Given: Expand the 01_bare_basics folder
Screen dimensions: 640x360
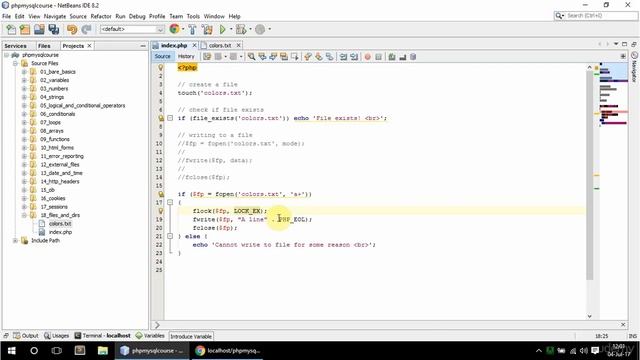Looking at the screenshot, I should tap(24, 72).
